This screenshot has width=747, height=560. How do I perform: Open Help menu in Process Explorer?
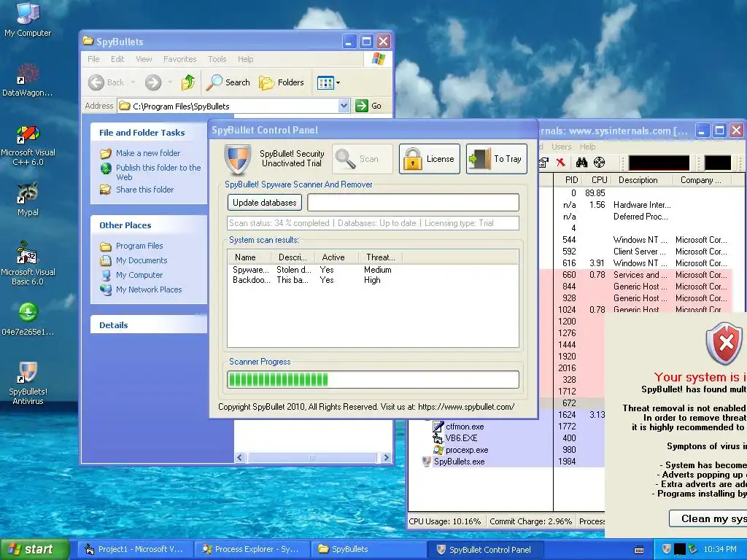click(587, 147)
